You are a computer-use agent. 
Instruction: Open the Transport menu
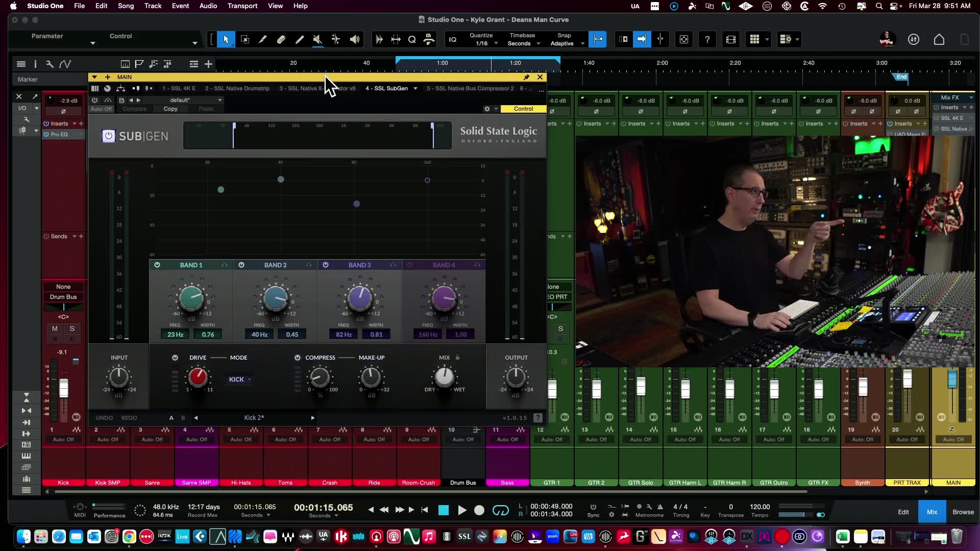pos(242,6)
